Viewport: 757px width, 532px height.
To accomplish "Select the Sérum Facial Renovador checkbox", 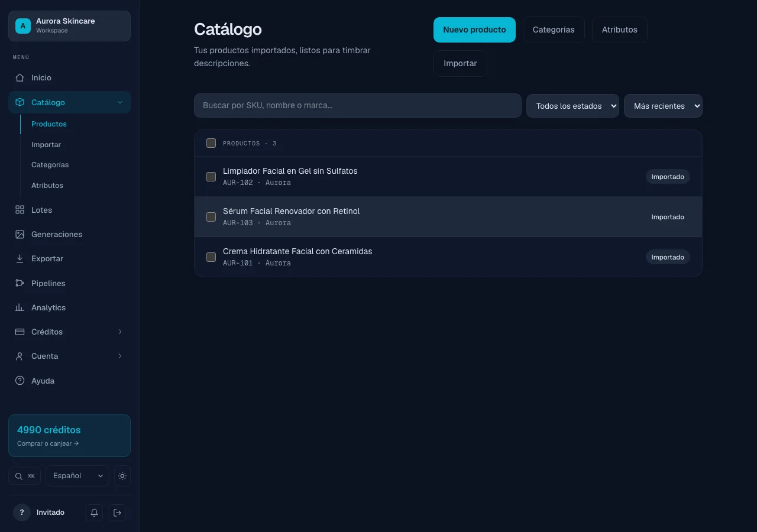I will point(211,217).
